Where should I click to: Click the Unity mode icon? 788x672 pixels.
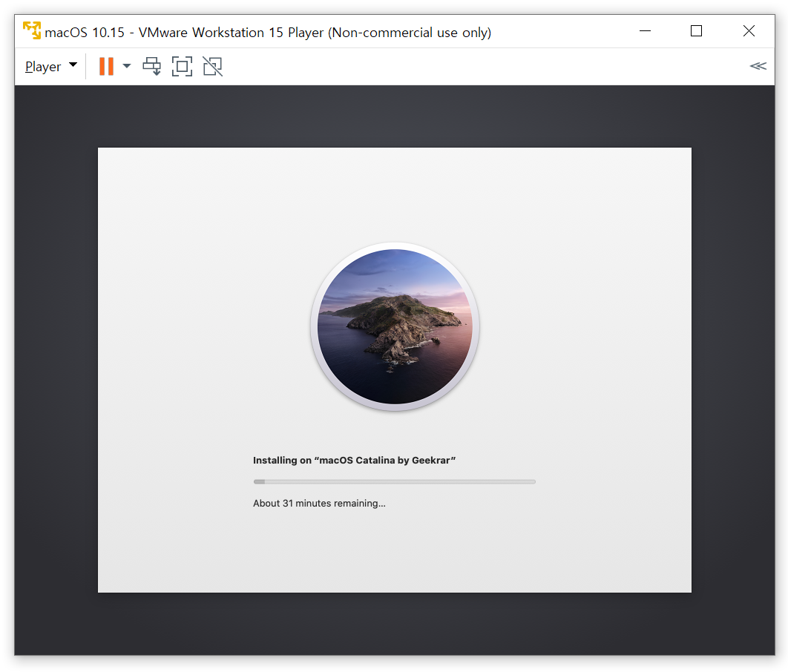pos(212,67)
